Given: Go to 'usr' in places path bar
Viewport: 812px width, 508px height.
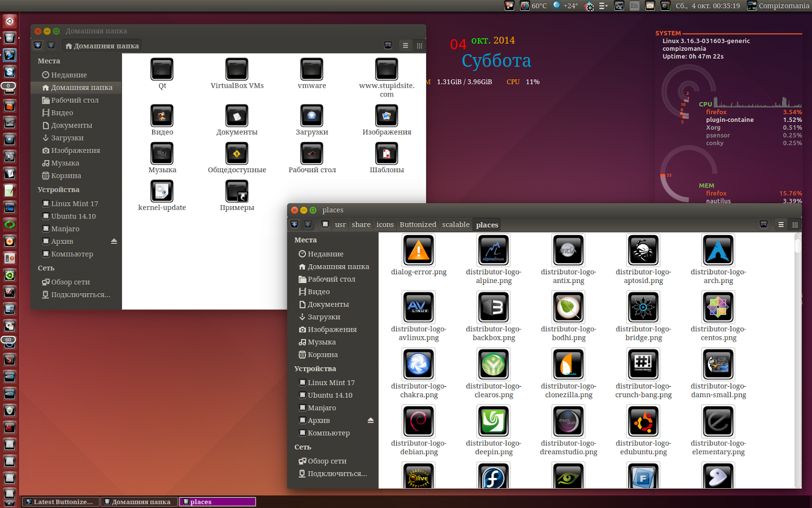Looking at the screenshot, I should (x=340, y=225).
